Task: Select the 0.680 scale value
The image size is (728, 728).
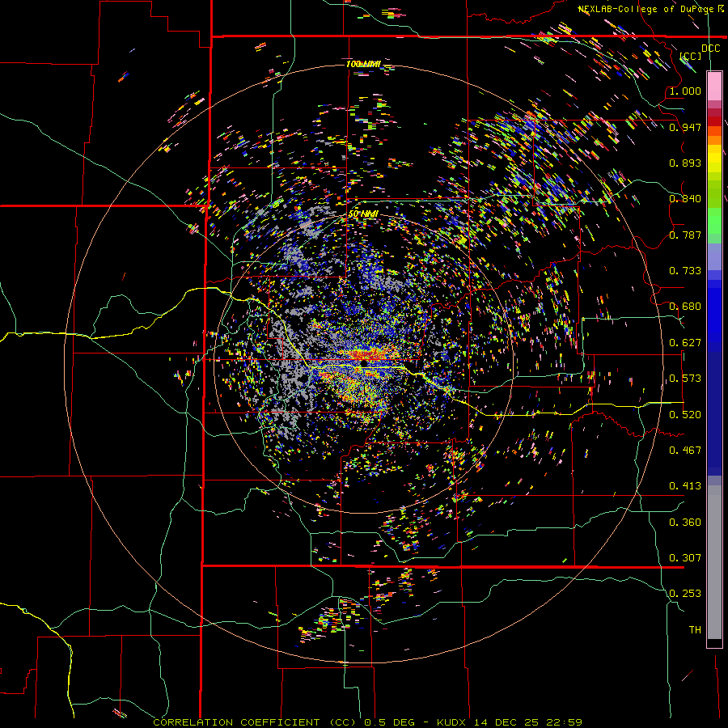Action: [685, 307]
